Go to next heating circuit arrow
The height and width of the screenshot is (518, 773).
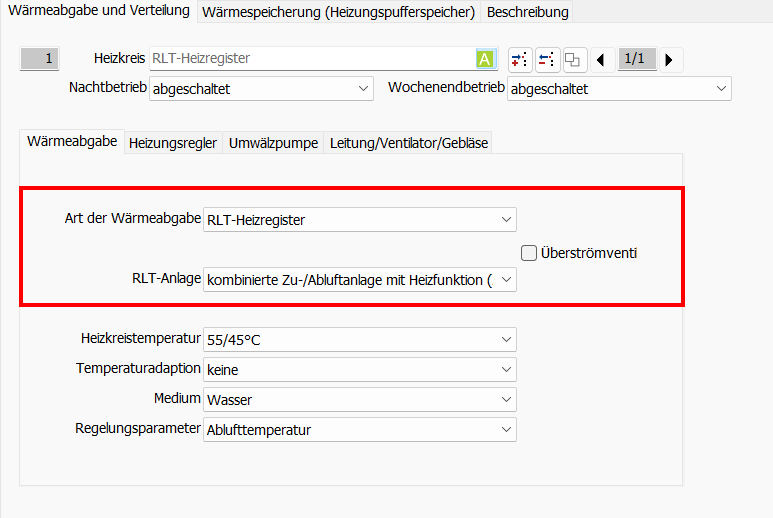(x=668, y=60)
